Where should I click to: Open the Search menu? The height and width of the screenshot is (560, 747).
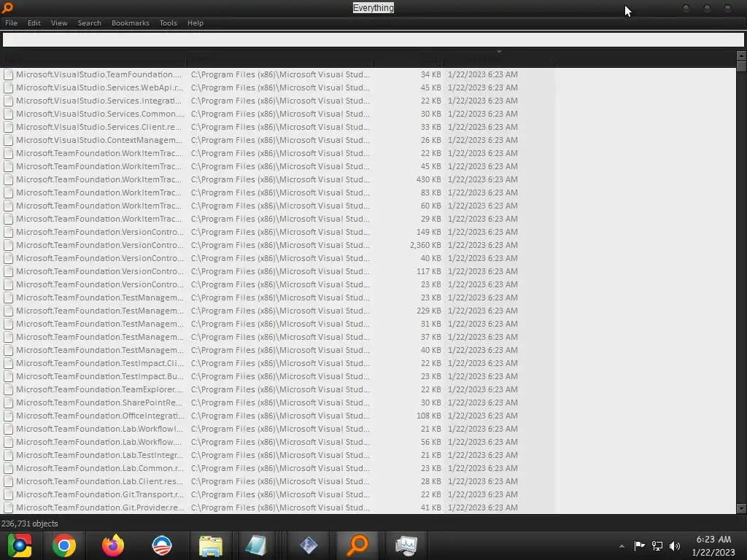(x=89, y=23)
